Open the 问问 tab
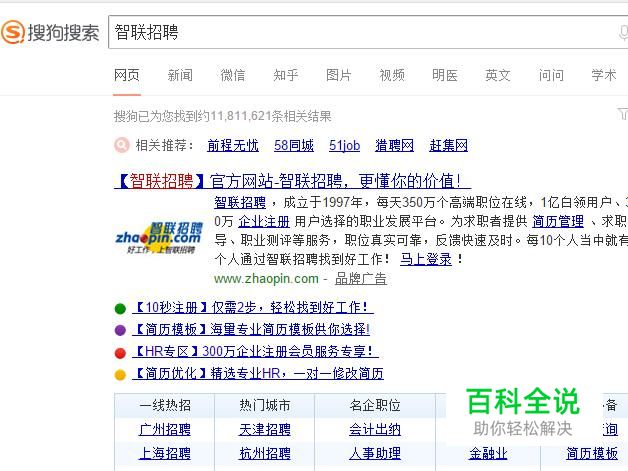Viewport: 628px width, 471px height. pyautogui.click(x=551, y=75)
